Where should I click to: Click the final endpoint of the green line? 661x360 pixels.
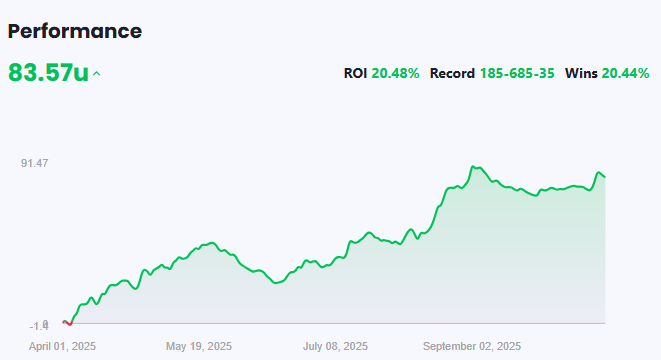tap(605, 177)
